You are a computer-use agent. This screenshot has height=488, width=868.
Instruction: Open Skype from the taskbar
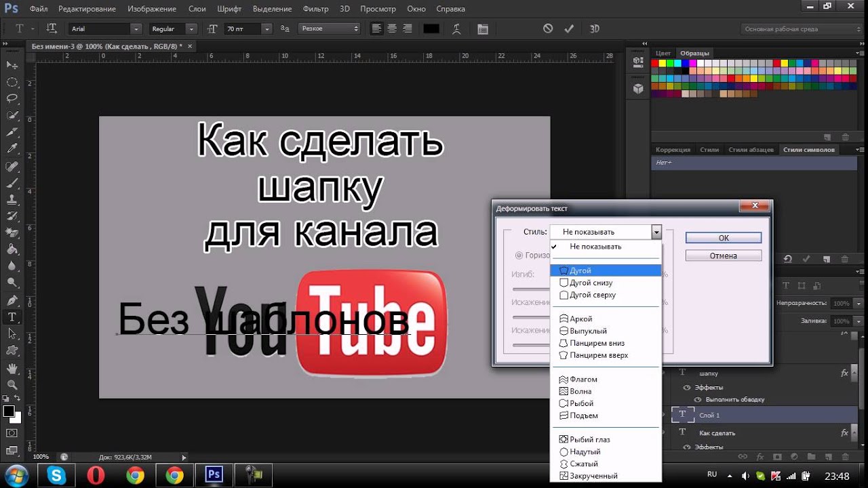56,475
